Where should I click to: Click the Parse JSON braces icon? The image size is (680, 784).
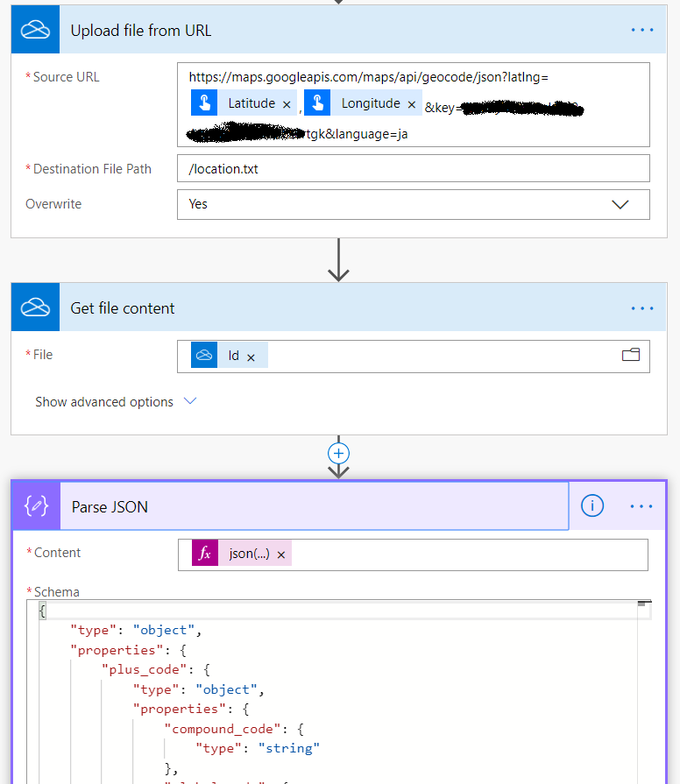tap(37, 506)
